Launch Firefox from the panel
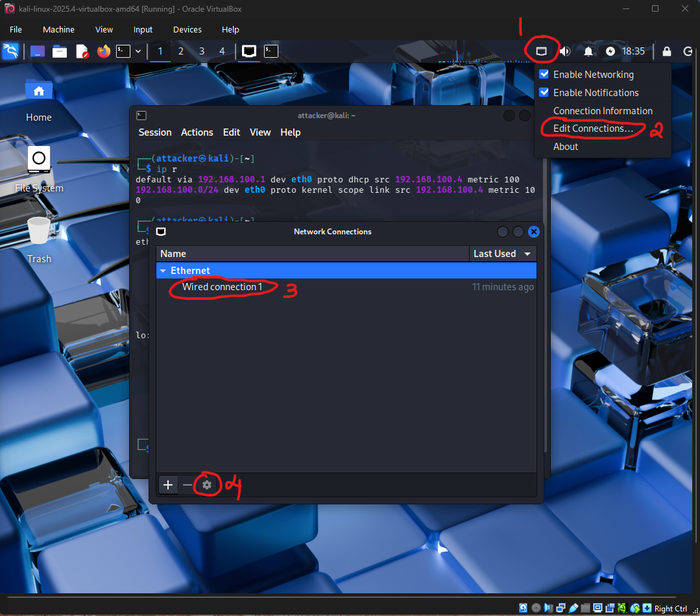 coord(103,51)
